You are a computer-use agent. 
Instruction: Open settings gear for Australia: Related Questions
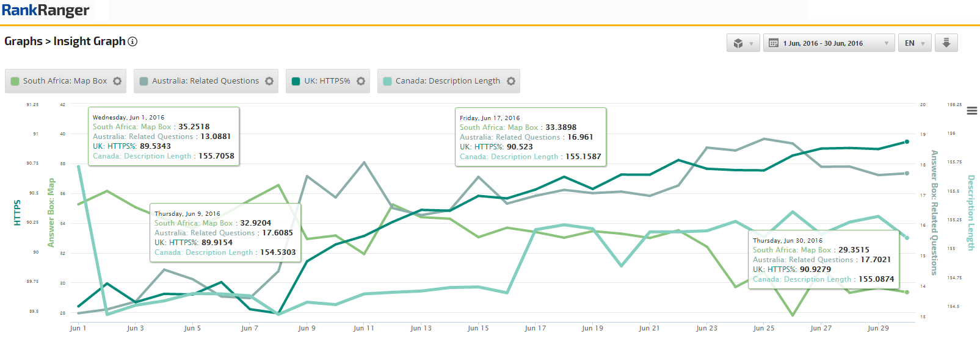coord(269,81)
